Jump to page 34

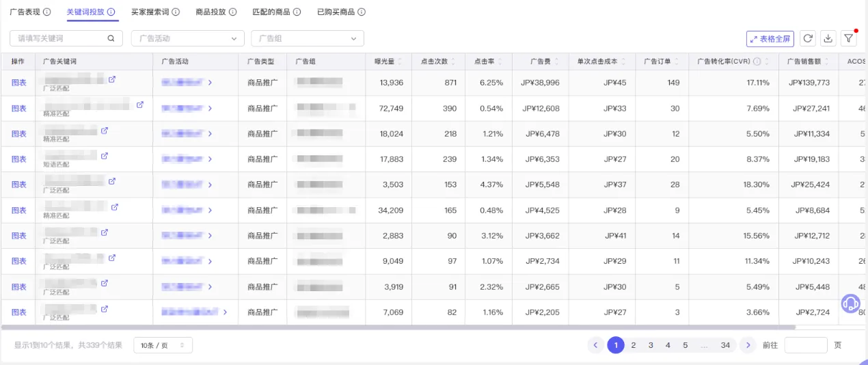click(x=725, y=345)
